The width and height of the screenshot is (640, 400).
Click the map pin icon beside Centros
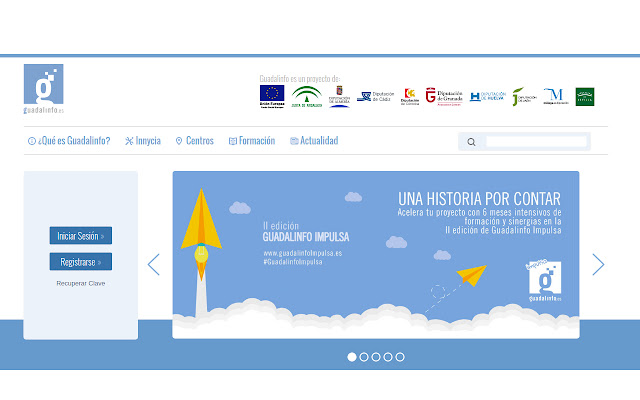pos(179,141)
